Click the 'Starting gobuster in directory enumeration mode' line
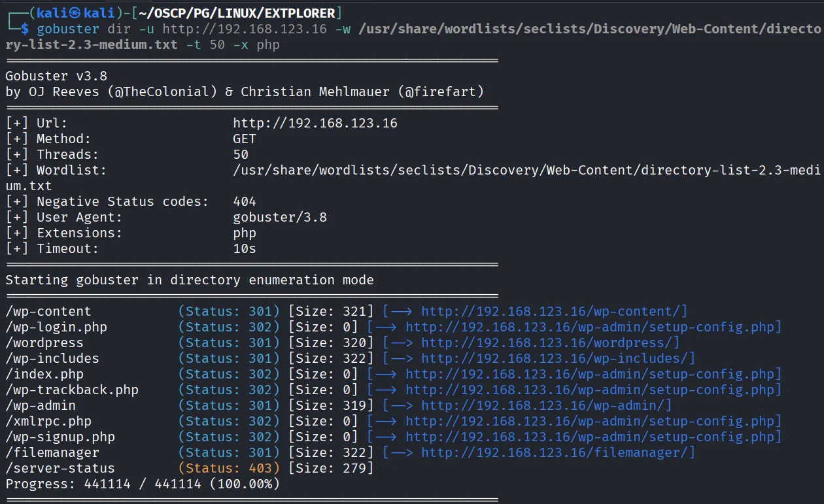 tap(190, 280)
